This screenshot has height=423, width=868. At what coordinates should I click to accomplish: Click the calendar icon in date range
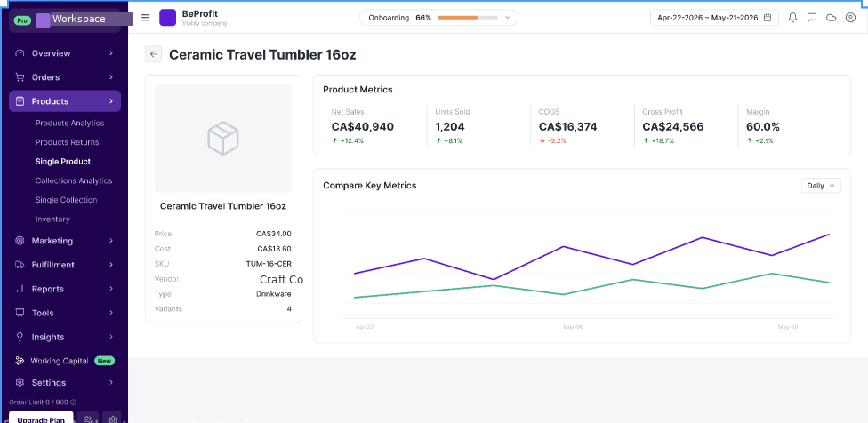click(x=768, y=18)
